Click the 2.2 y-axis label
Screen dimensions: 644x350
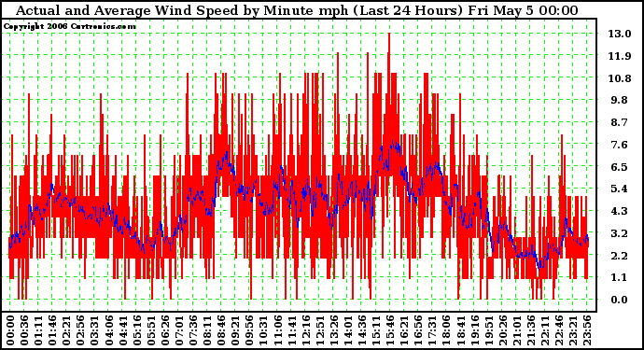[x=620, y=256]
